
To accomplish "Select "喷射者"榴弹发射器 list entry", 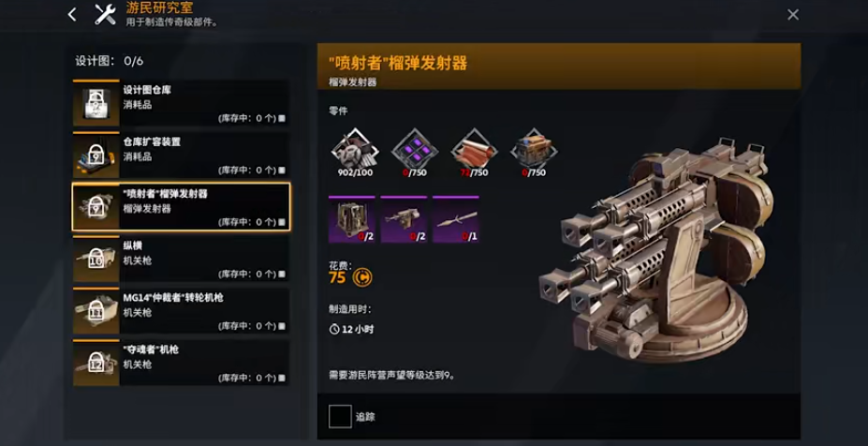I will click(181, 207).
